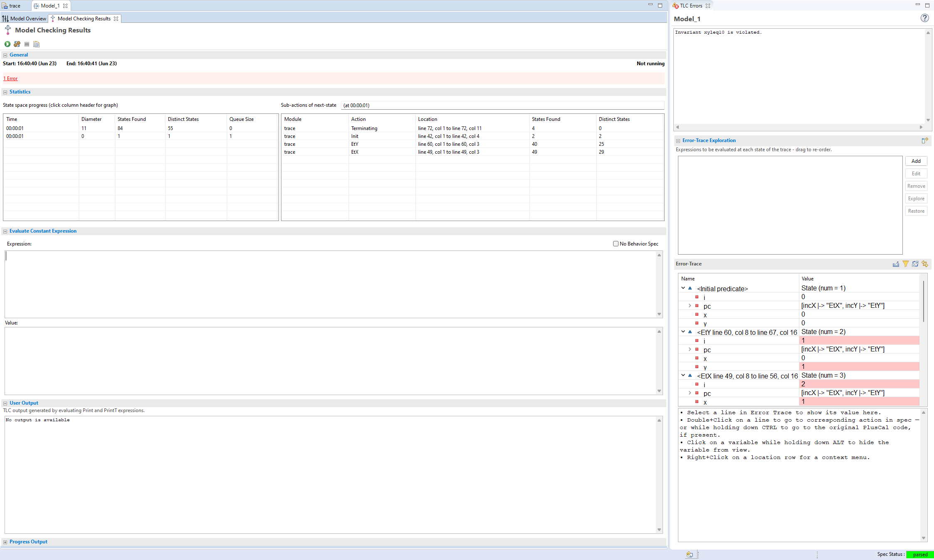The height and width of the screenshot is (560, 934).
Task: Collapse Error-Trace Exploration section
Action: point(678,141)
